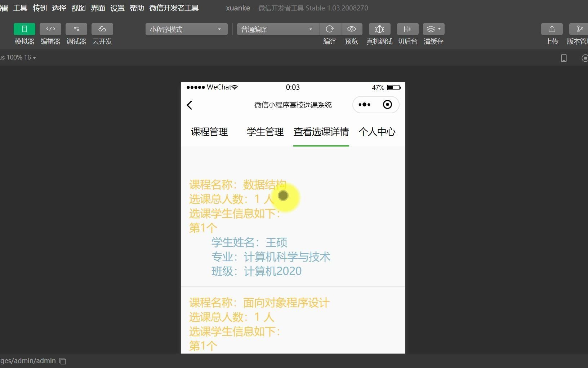Start real device debugging (真机调试)
Viewport: 588px width, 368px height.
coord(379,29)
